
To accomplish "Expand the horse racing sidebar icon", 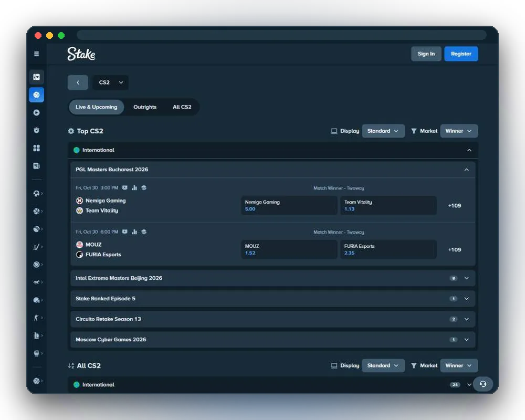I will tap(37, 282).
